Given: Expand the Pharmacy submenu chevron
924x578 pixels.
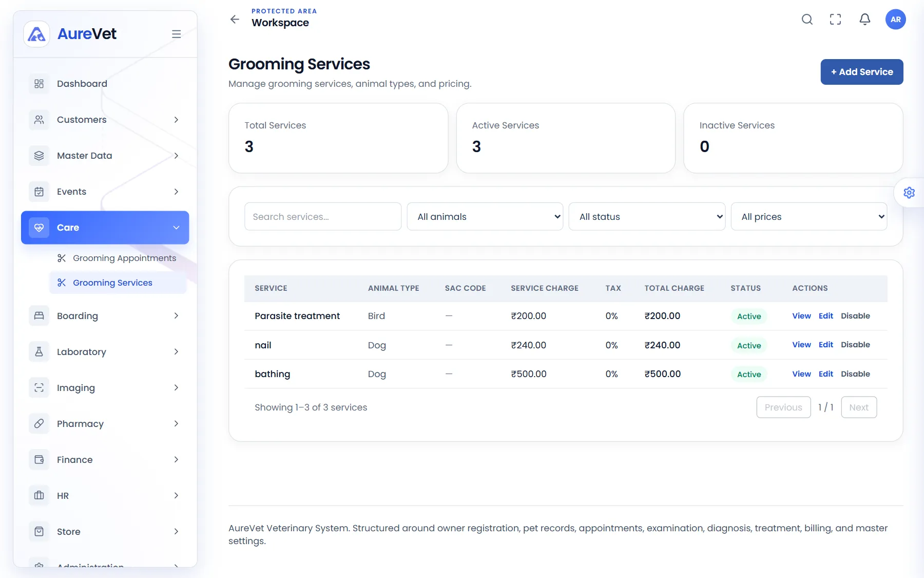Looking at the screenshot, I should pos(176,423).
